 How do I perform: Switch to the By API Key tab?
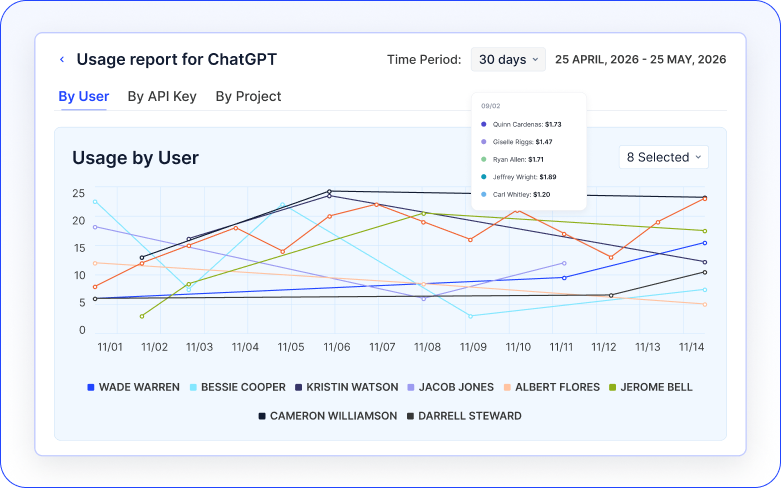[x=162, y=96]
